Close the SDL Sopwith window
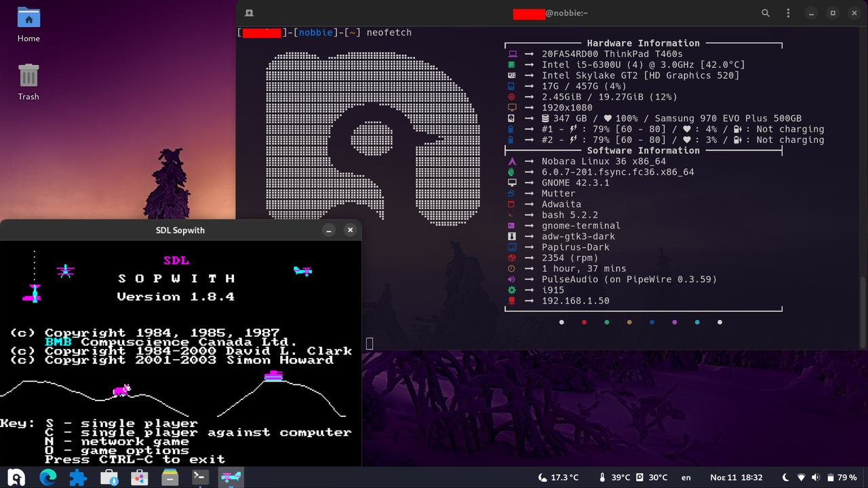This screenshot has height=488, width=868. click(350, 230)
